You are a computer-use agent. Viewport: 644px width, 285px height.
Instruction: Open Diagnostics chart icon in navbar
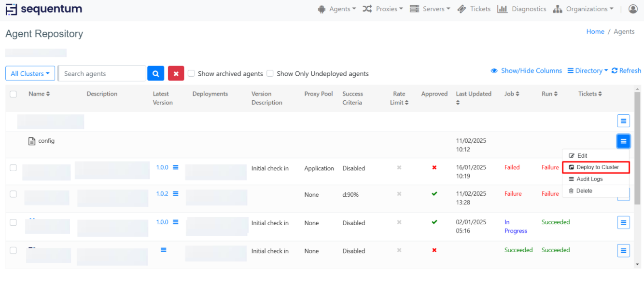tap(502, 9)
